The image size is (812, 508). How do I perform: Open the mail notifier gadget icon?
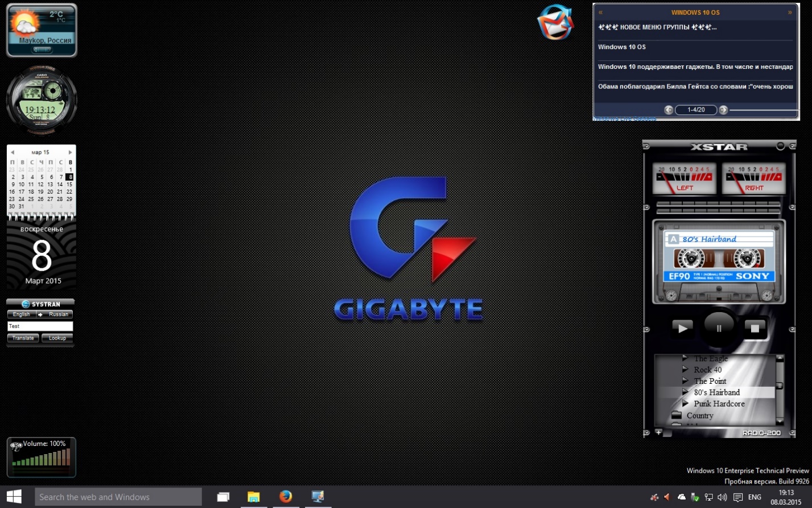pos(555,22)
